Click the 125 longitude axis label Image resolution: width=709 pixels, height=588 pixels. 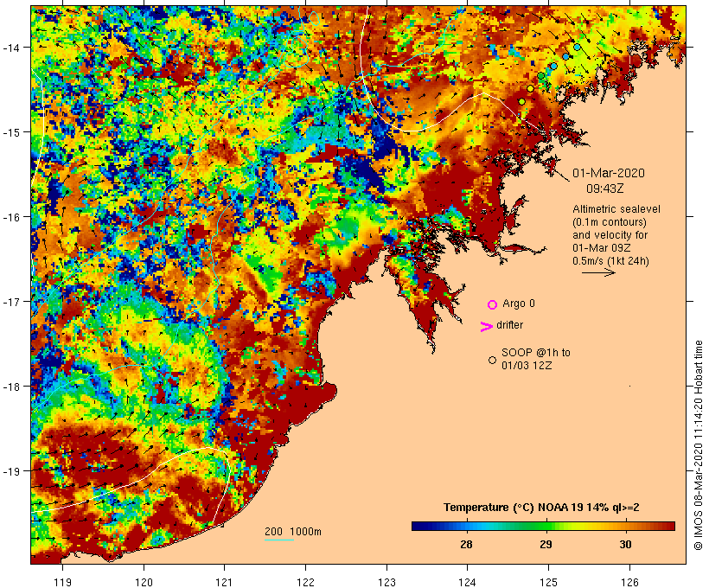(548, 582)
